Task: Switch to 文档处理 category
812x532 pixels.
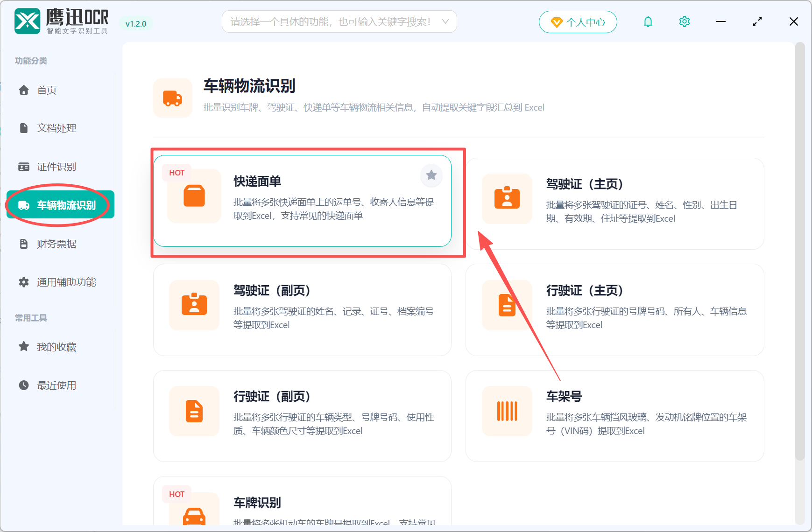Action: pos(56,128)
